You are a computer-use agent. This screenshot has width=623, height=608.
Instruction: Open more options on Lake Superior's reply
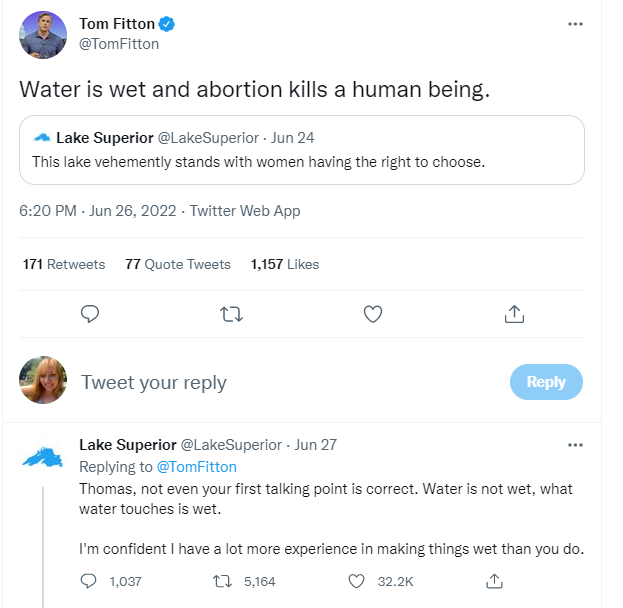pyautogui.click(x=575, y=445)
